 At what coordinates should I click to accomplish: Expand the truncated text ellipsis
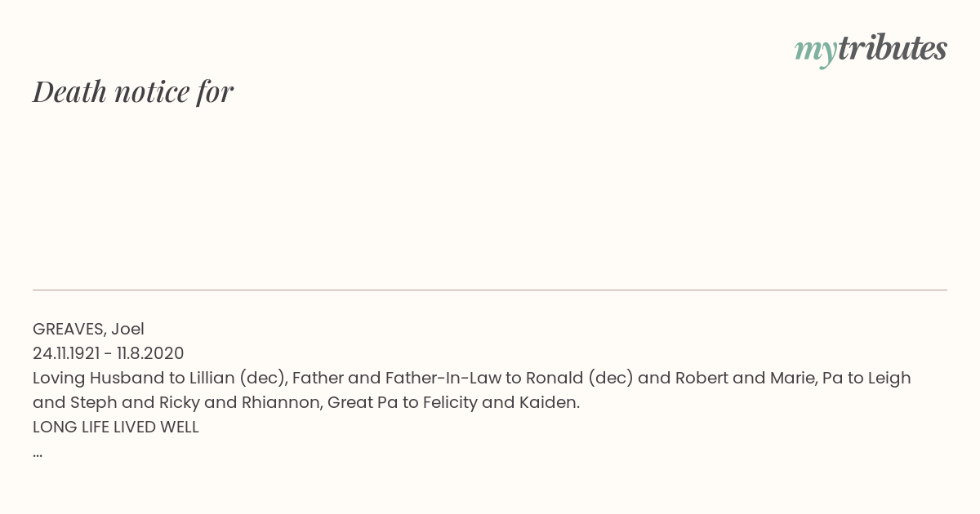pos(38,454)
